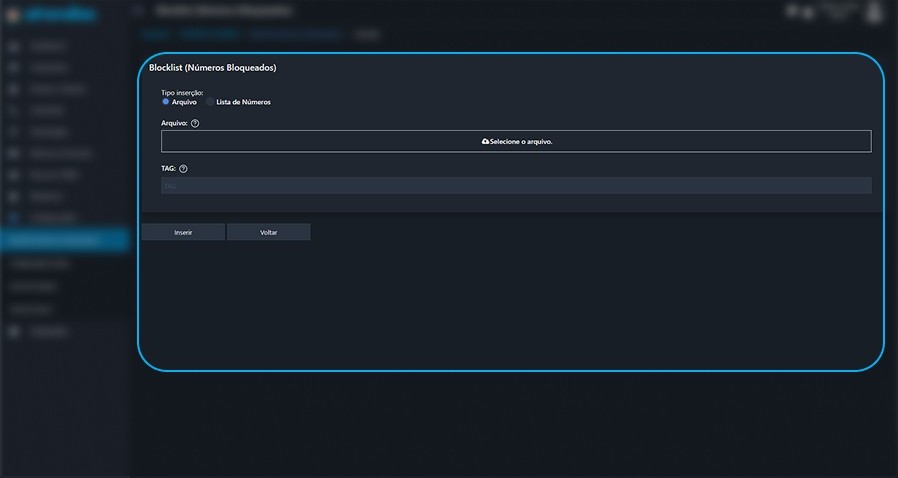Focus the TAG input field
Screen dimensions: 898x478
tap(516, 185)
